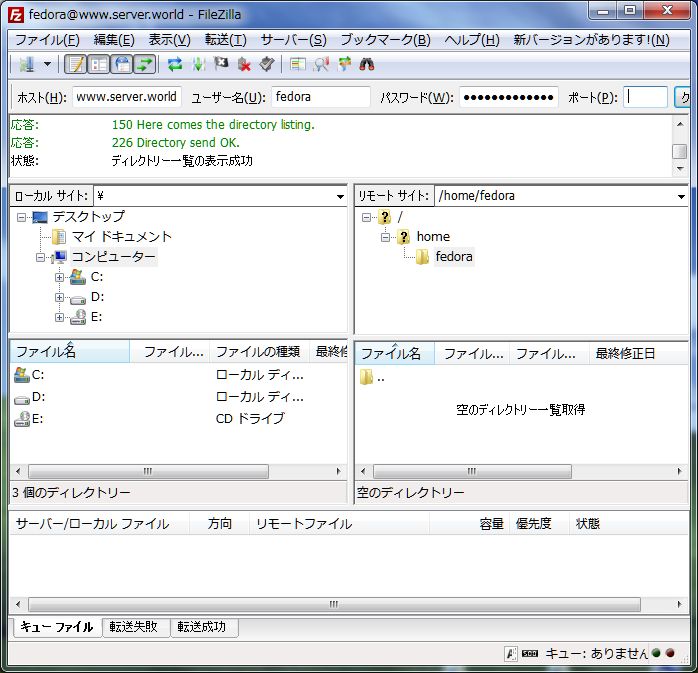
Task: Sort local list by ファイルの種類 column
Action: (259, 352)
